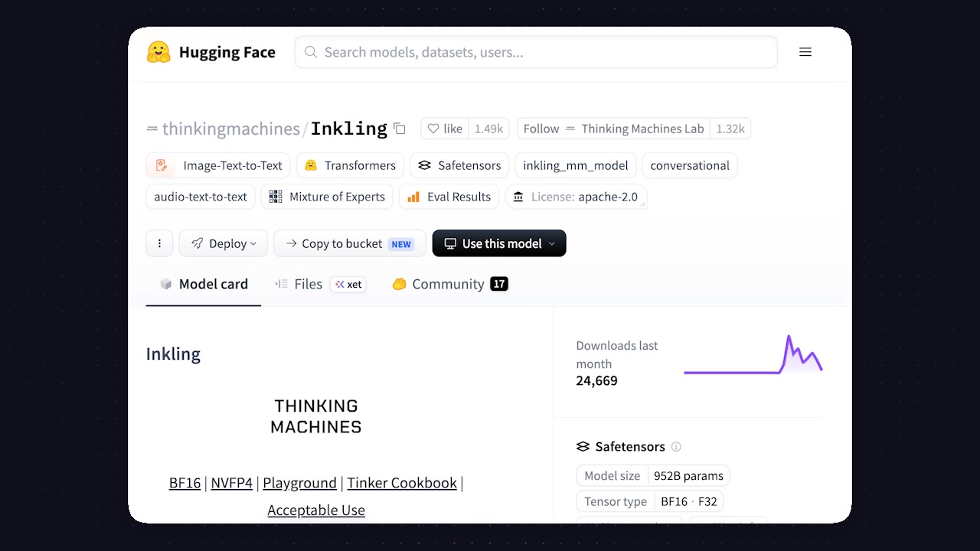Click the Safetensors stacked layers tag icon
The width and height of the screenshot is (980, 551).
[424, 165]
